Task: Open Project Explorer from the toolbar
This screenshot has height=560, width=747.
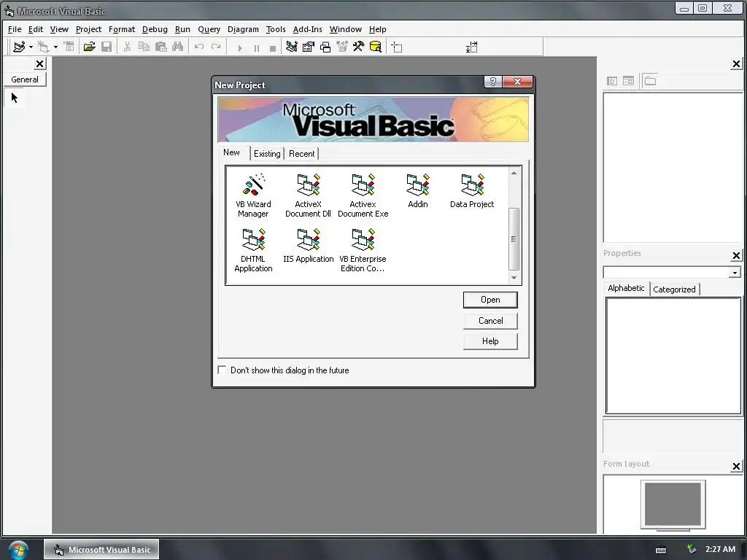Action: click(292, 47)
